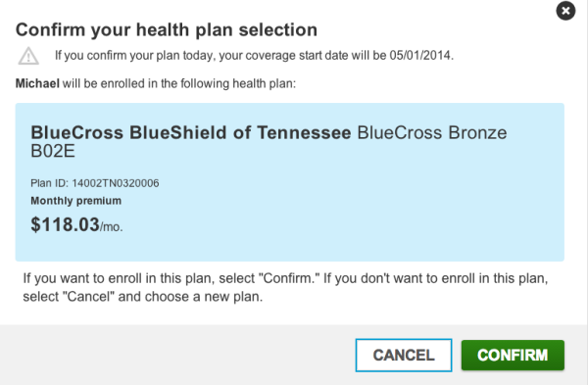Close the dialog with the X icon
588x385 pixels.
point(565,11)
